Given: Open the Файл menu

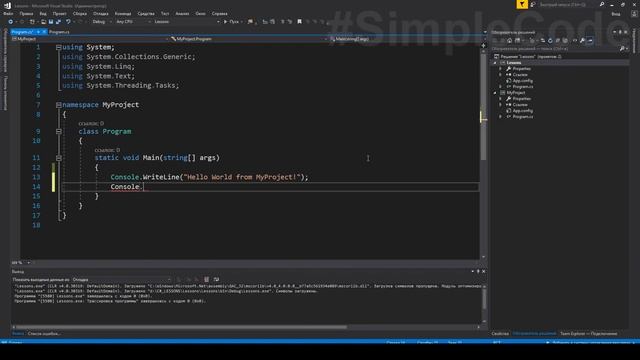Looking at the screenshot, I should coord(8,13).
